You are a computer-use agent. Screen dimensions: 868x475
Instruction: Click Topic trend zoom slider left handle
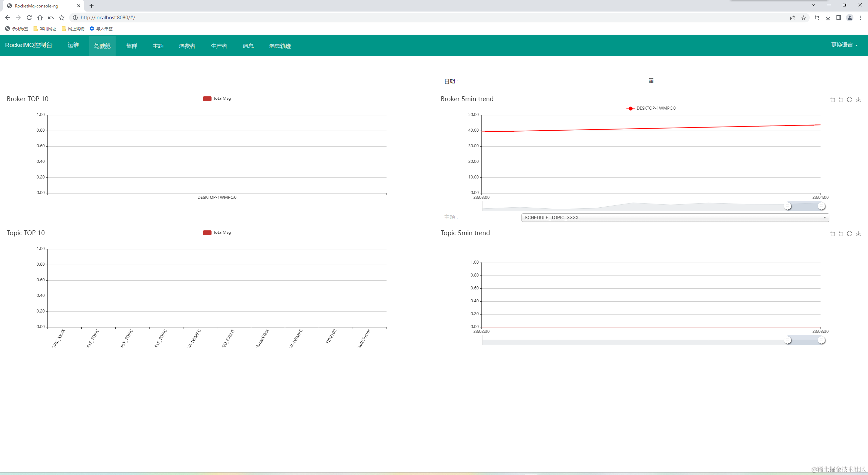click(788, 340)
